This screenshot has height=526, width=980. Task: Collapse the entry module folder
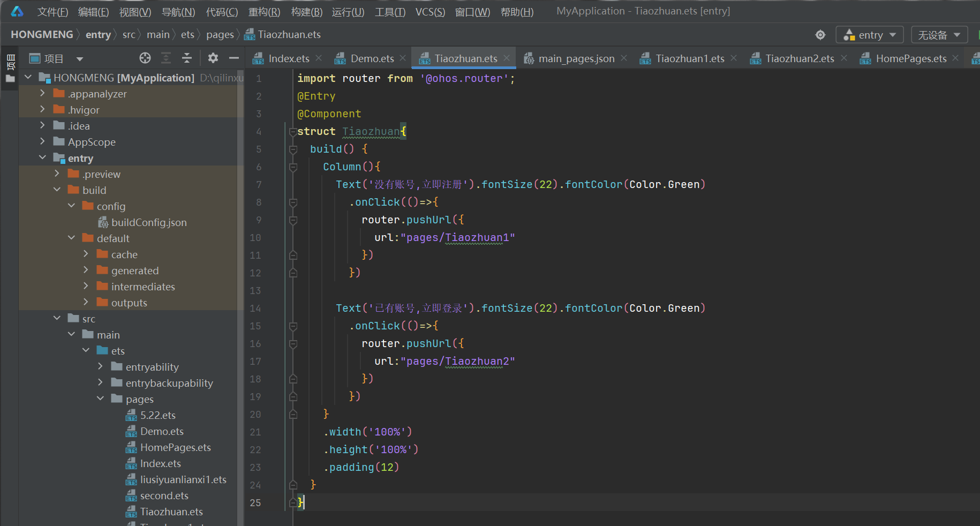click(42, 157)
